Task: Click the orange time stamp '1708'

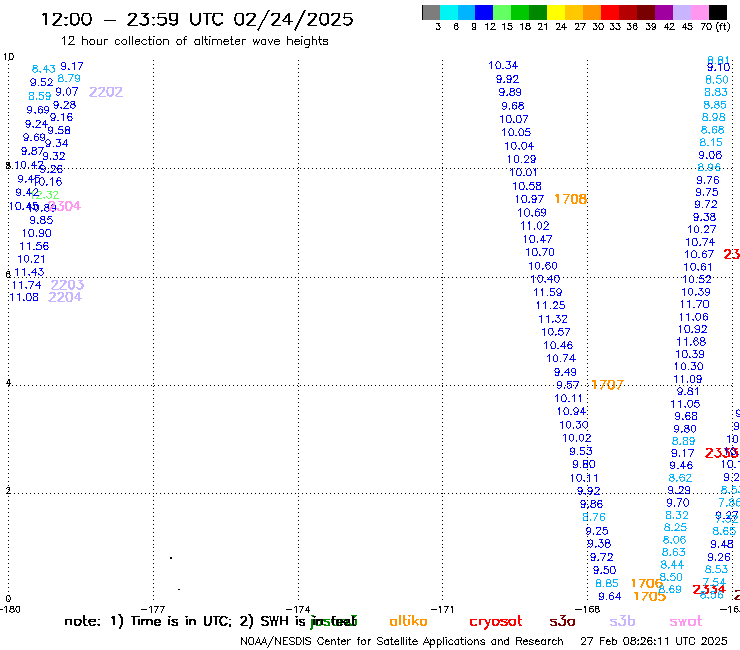Action: coord(571,199)
